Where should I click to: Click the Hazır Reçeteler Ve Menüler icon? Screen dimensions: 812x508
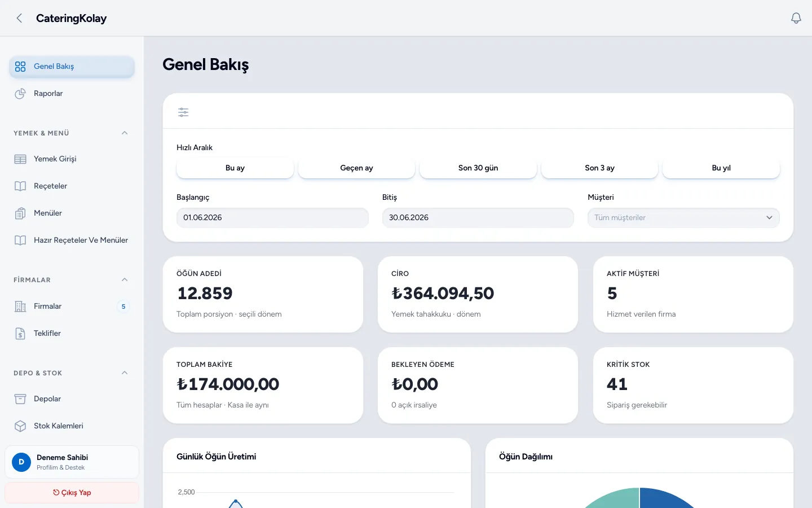20,240
